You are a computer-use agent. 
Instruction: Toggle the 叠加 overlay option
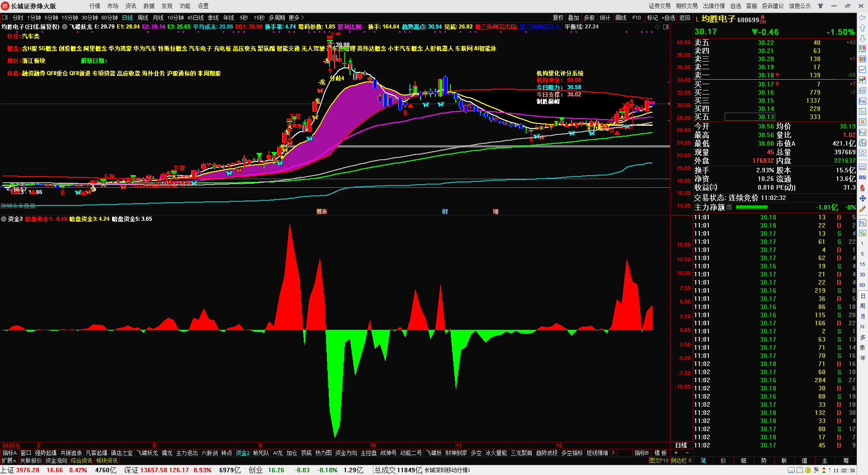(x=574, y=18)
